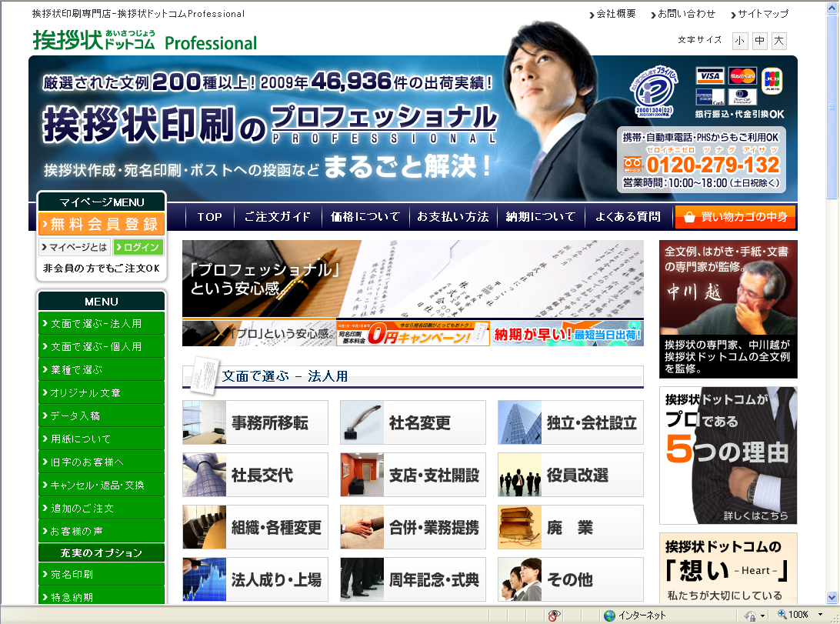Click the Privacy mark badge icon

click(654, 92)
